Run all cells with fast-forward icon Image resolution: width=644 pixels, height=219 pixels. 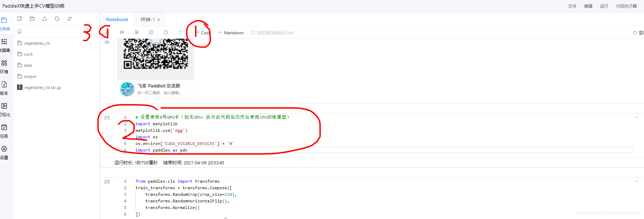pos(122,32)
